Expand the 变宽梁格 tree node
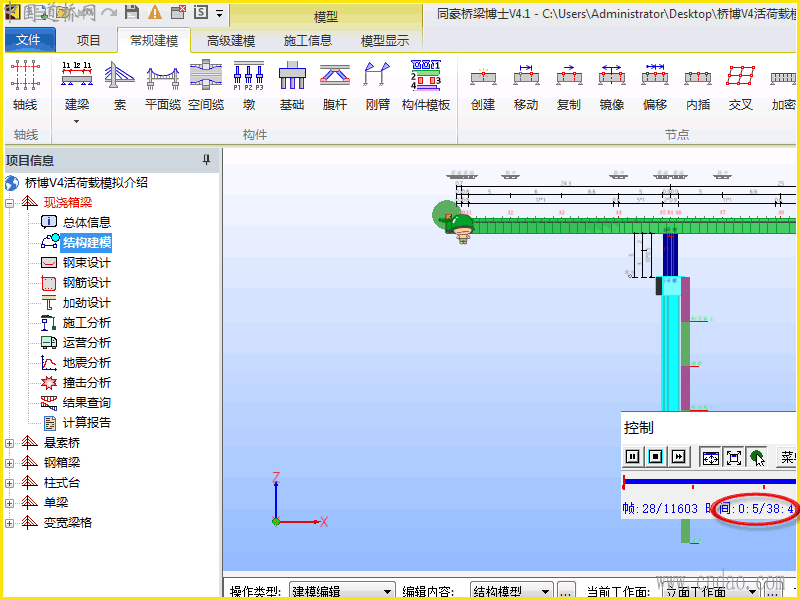800x600 pixels. (x=9, y=523)
